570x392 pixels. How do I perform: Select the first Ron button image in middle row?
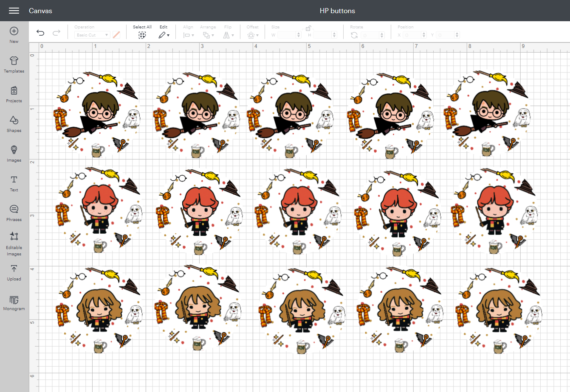click(99, 210)
